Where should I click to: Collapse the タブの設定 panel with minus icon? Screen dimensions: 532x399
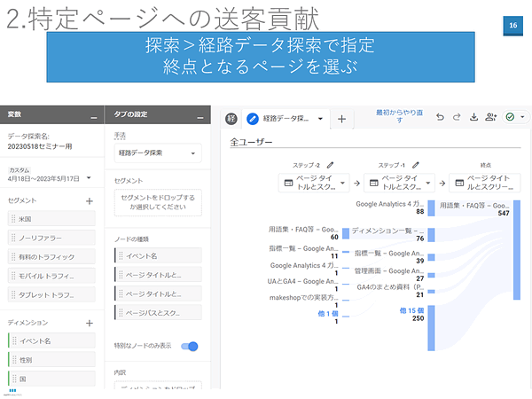[200, 118]
